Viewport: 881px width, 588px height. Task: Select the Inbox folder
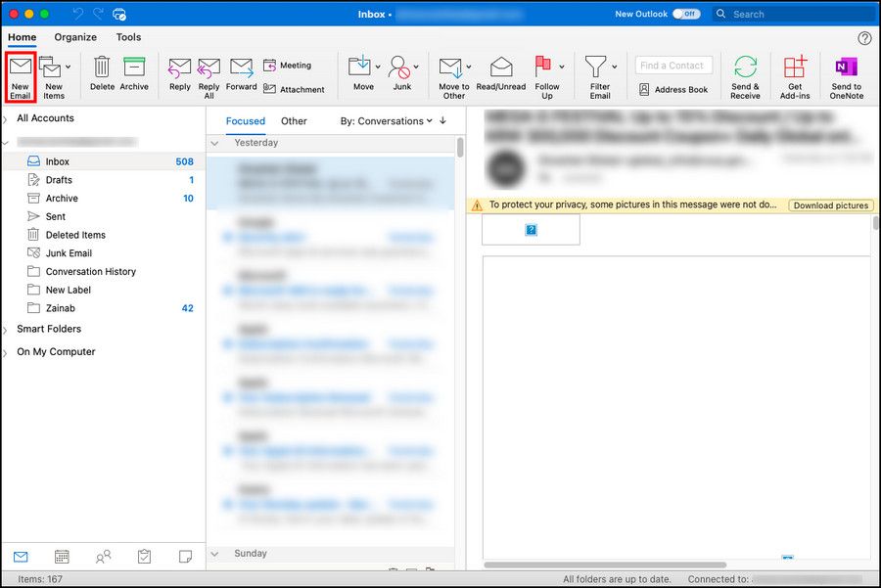104,161
